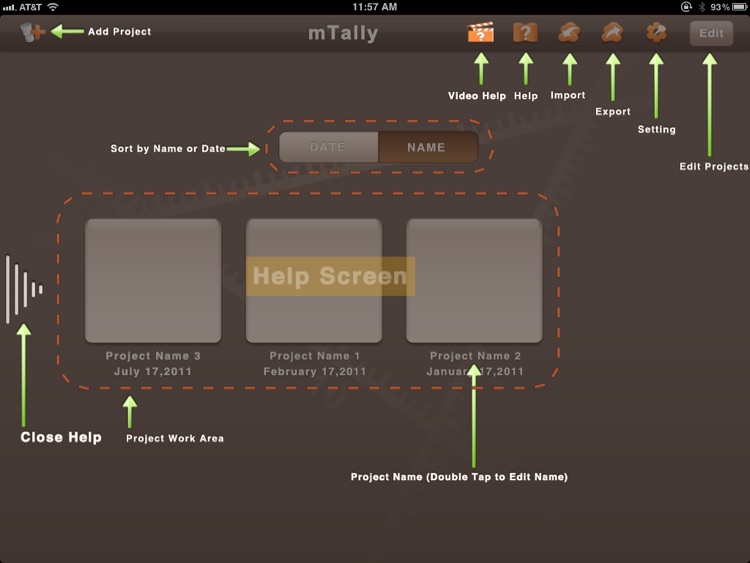The width and height of the screenshot is (750, 563).
Task: Select the 'Project Name 3' label
Action: coord(153,356)
